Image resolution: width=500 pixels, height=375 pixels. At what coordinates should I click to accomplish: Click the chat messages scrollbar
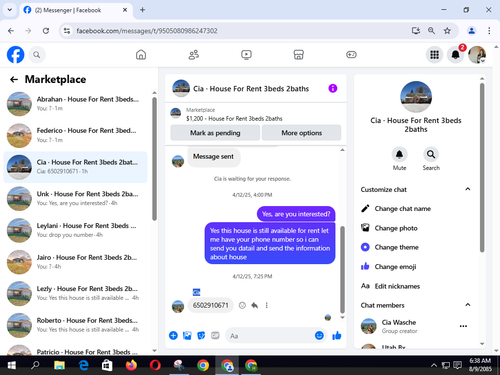tap(342, 270)
